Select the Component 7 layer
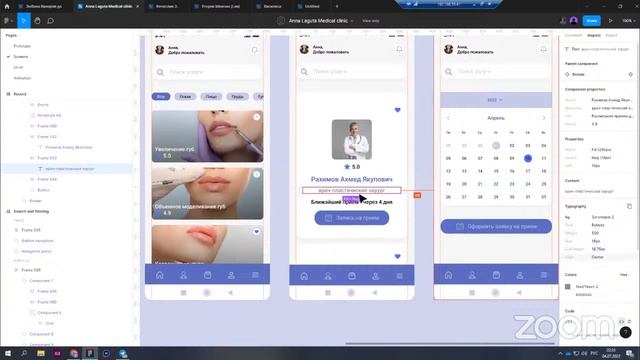 pos(41,281)
